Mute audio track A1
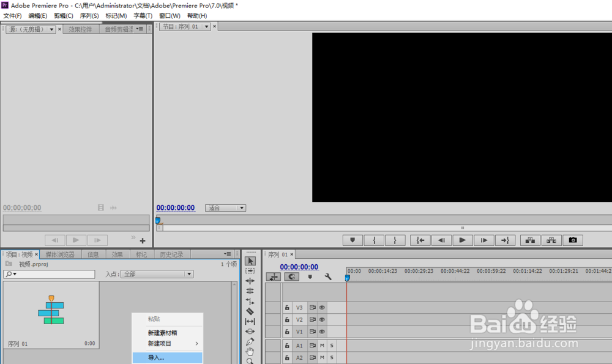This screenshot has height=364, width=612. (322, 346)
